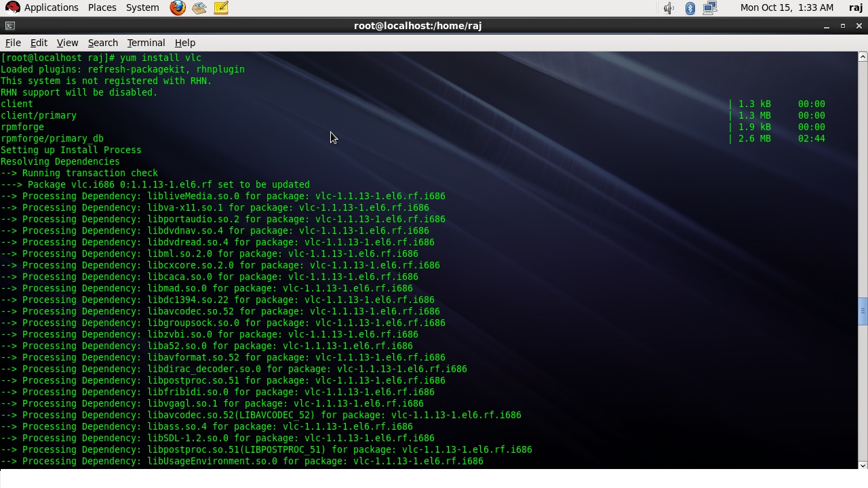Open the notes panel icon
The image size is (868, 488).
point(221,7)
